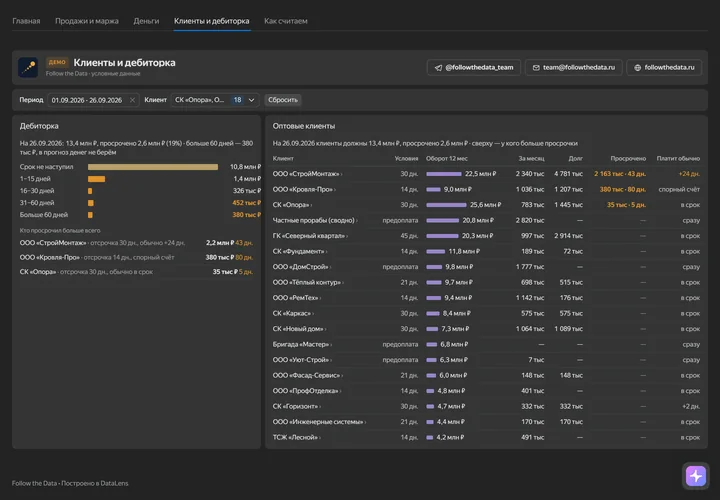Click the 18 selected clients badge
The image size is (720, 500).
pos(237,100)
